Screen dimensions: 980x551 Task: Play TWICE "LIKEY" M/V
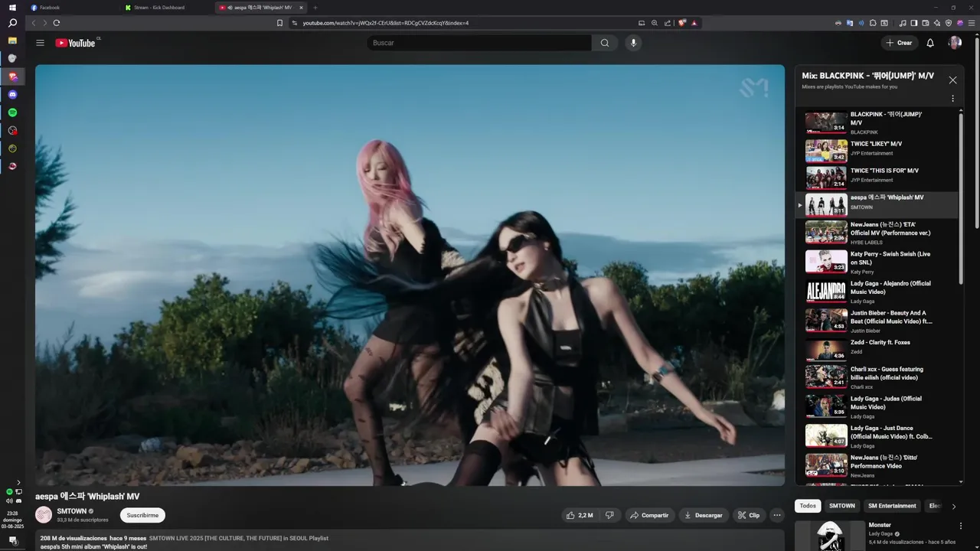click(877, 150)
